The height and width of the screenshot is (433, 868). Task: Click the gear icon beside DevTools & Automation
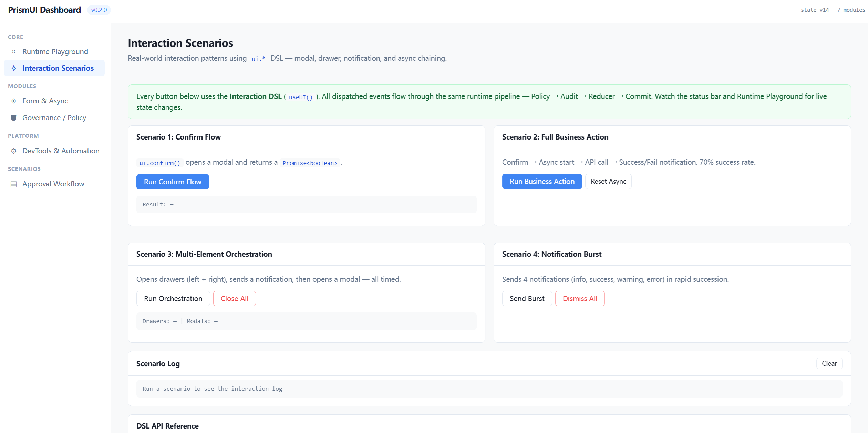click(14, 151)
